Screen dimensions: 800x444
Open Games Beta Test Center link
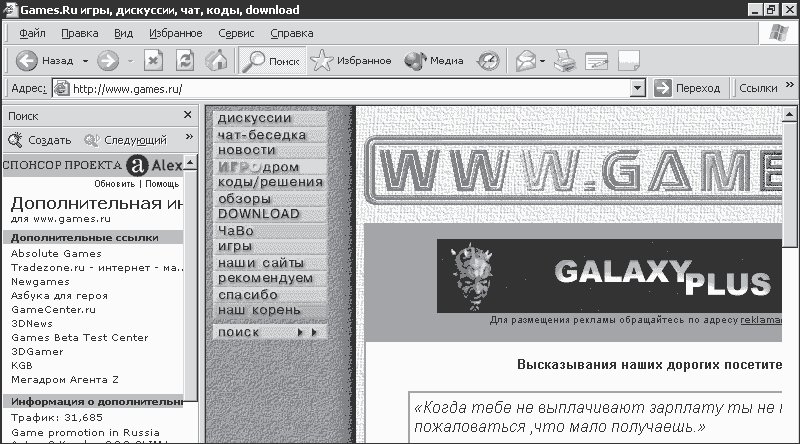(x=80, y=338)
